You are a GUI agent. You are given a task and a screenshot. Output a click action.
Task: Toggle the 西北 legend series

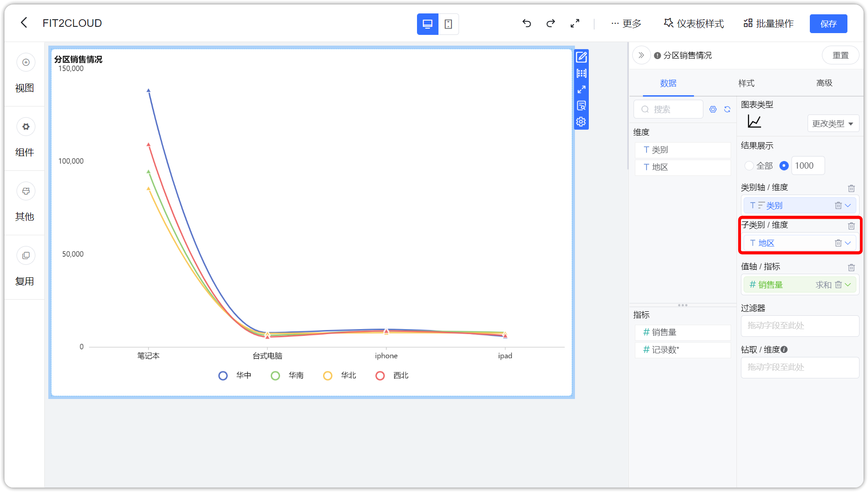[x=392, y=376]
